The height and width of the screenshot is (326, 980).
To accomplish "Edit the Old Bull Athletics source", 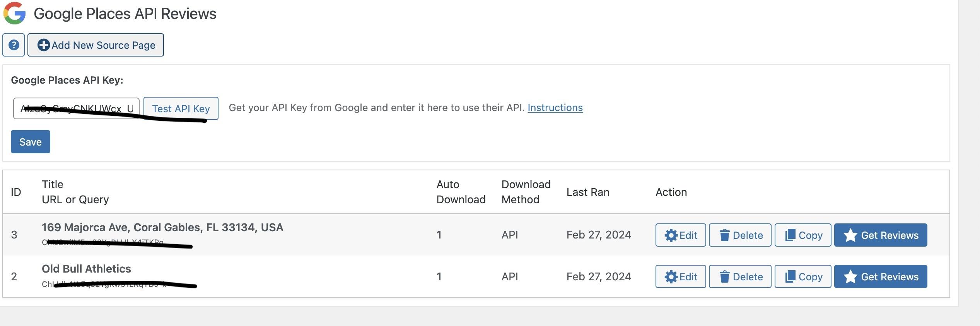I will click(x=681, y=276).
